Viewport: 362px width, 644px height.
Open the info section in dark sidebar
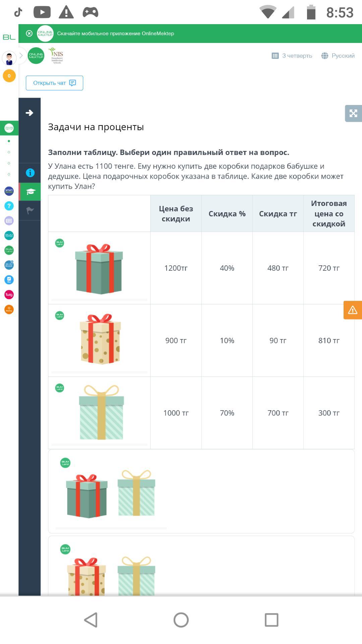[x=30, y=173]
